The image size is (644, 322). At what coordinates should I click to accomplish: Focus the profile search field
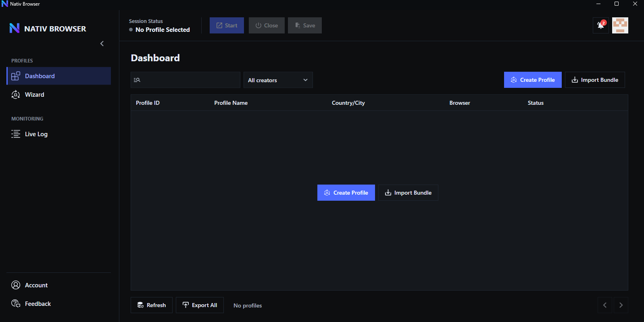tap(185, 80)
